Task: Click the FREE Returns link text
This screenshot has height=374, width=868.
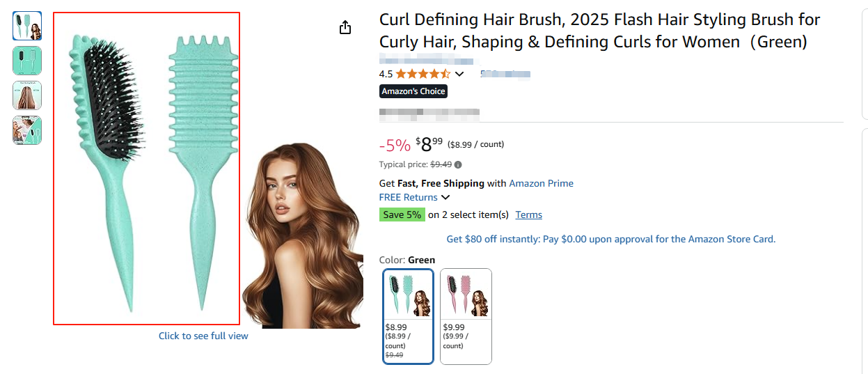Action: pos(408,197)
